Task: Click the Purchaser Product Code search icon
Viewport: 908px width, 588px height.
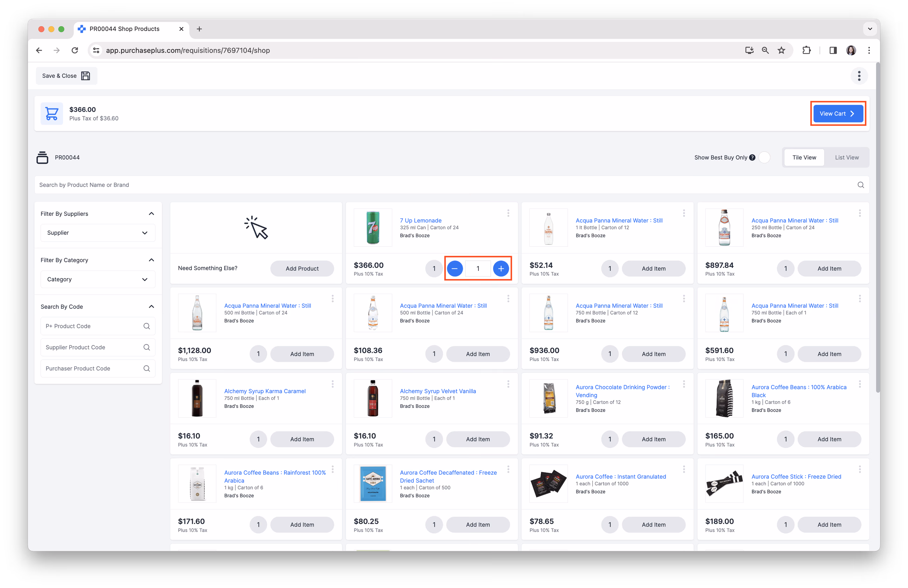Action: [x=146, y=368]
